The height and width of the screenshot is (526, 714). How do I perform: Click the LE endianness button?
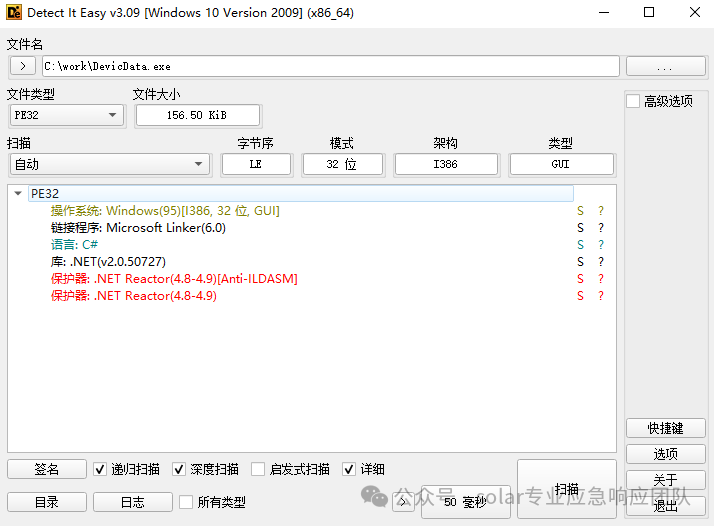256,164
